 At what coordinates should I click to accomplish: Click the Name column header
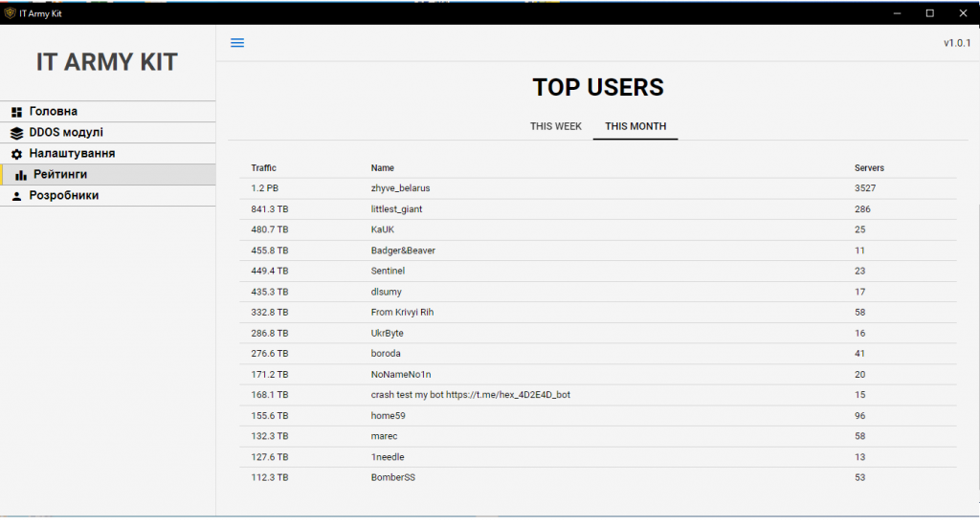[383, 168]
